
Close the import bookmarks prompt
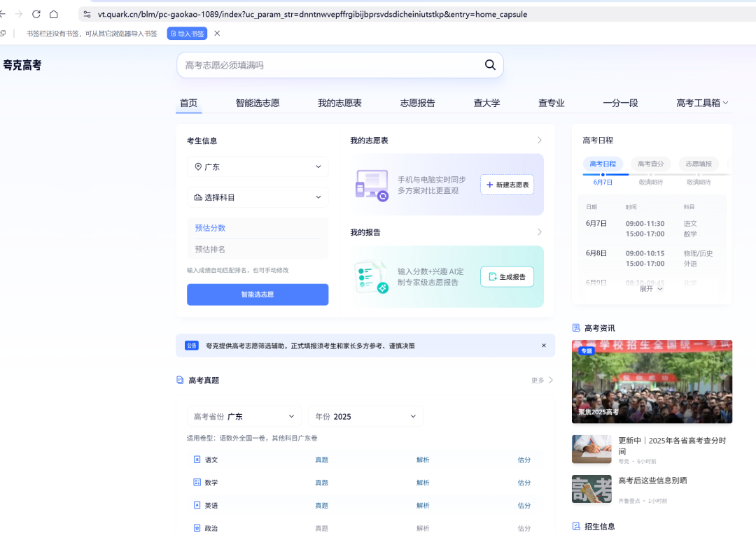coord(217,34)
